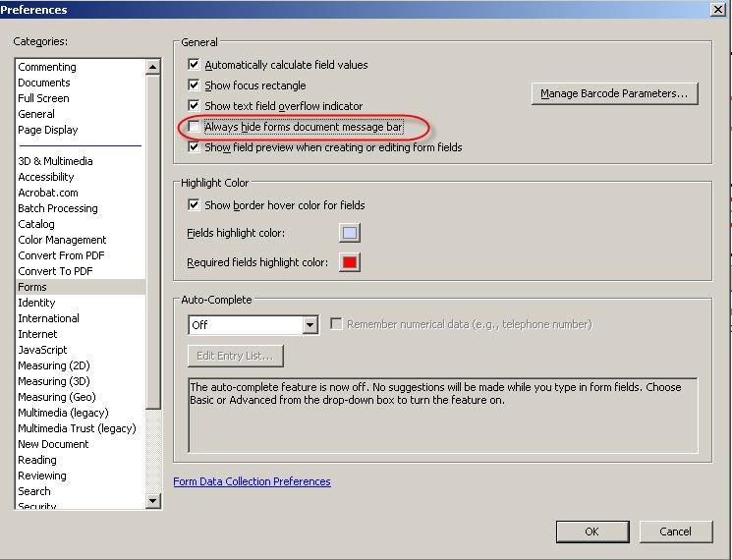
Task: Pick the red Required fields highlight color
Action: click(x=349, y=262)
